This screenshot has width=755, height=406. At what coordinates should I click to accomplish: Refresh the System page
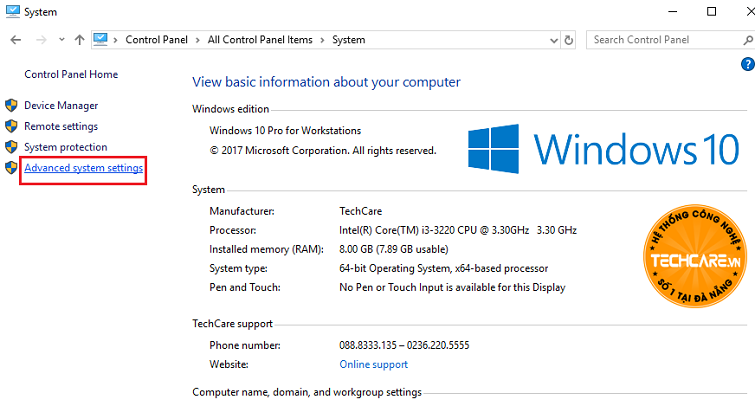click(x=569, y=40)
